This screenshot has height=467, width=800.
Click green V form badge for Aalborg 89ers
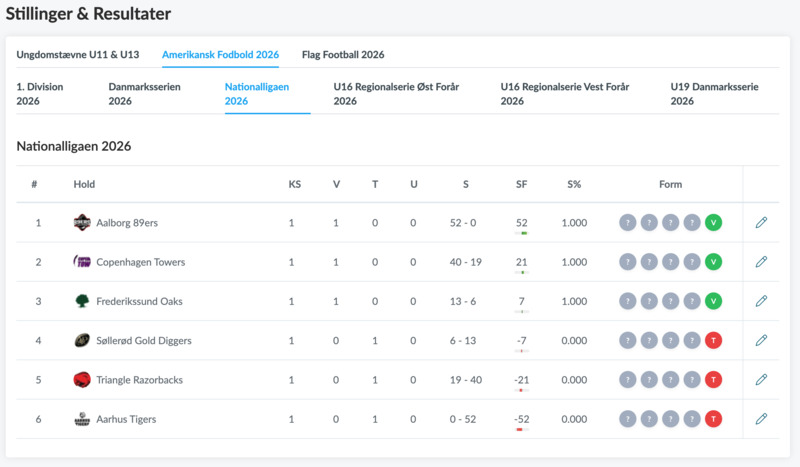coord(713,223)
